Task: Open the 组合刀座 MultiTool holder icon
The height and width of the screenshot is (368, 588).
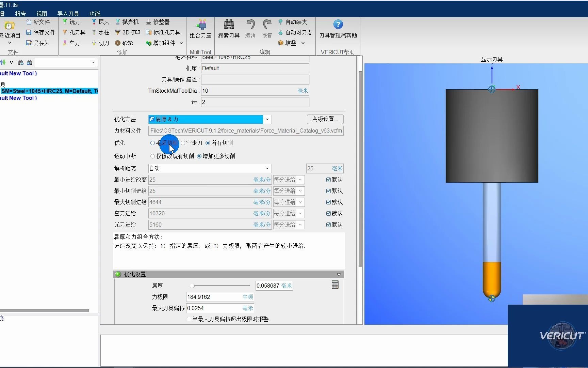Action: tap(200, 29)
